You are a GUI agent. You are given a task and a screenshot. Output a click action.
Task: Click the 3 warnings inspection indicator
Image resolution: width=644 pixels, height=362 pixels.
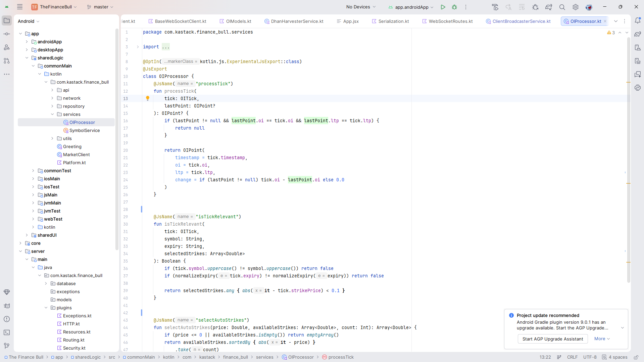tap(611, 33)
